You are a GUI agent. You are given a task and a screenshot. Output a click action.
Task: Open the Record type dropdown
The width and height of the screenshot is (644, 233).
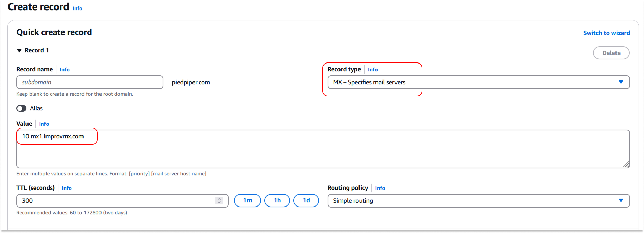tap(478, 82)
